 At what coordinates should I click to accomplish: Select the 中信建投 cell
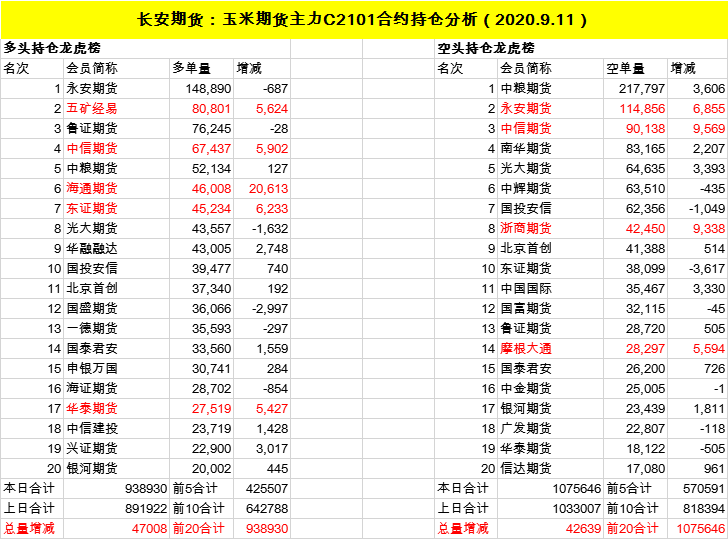click(x=117, y=428)
